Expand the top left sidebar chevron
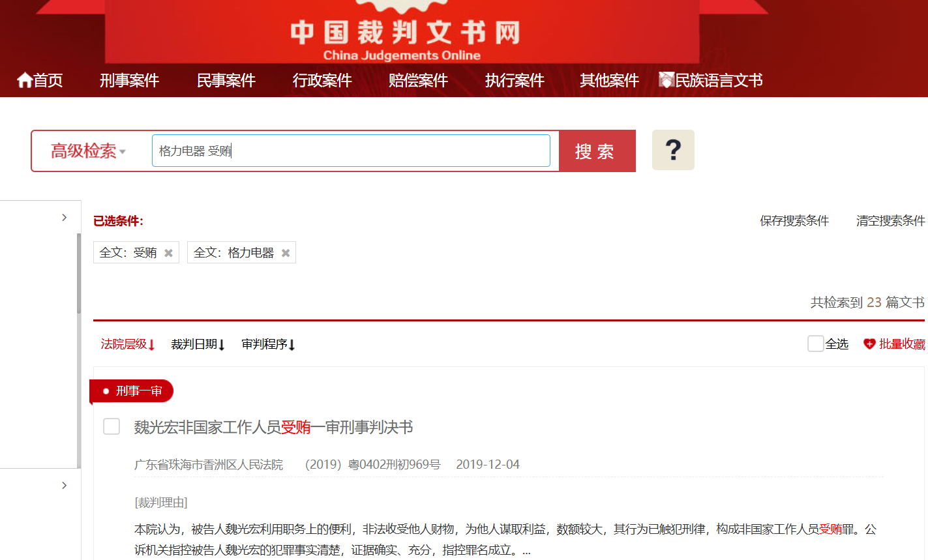The width and height of the screenshot is (928, 560). point(64,217)
